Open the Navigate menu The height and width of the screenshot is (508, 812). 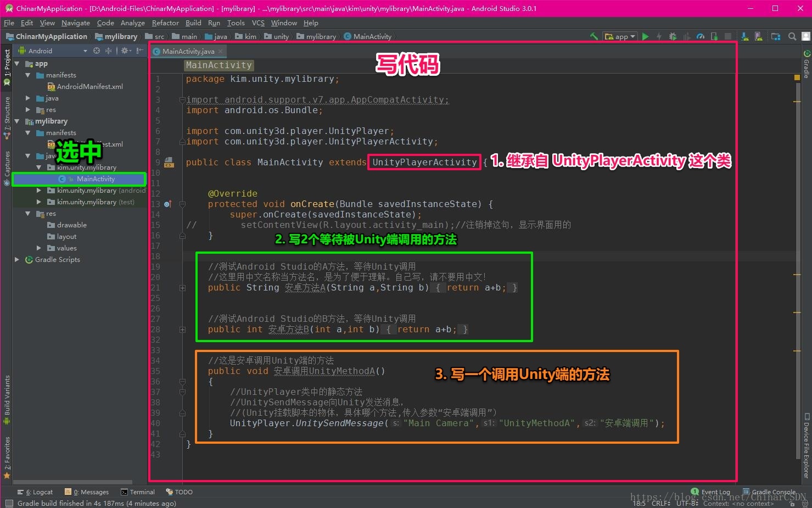pyautogui.click(x=76, y=23)
